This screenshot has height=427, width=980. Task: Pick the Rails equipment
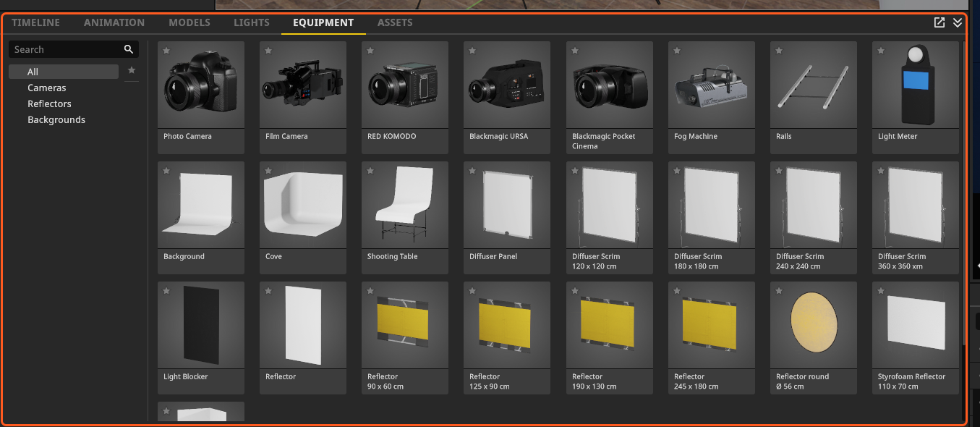point(814,98)
